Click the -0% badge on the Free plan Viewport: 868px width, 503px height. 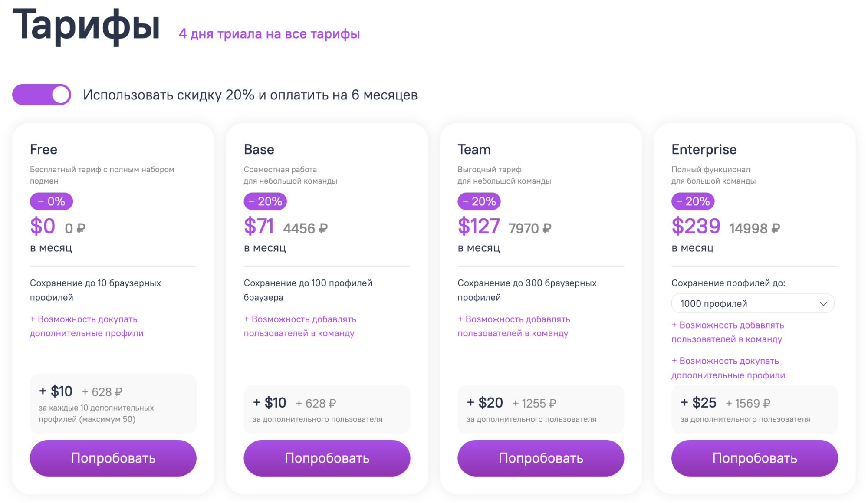[51, 201]
